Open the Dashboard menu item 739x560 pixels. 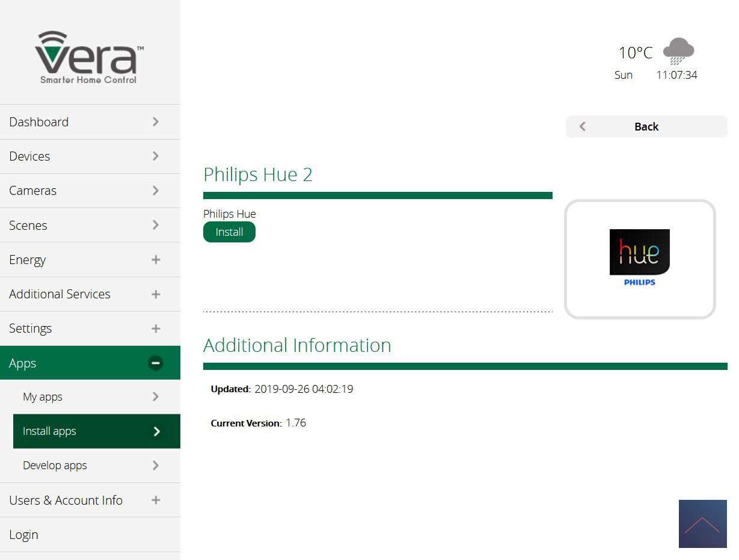click(90, 122)
